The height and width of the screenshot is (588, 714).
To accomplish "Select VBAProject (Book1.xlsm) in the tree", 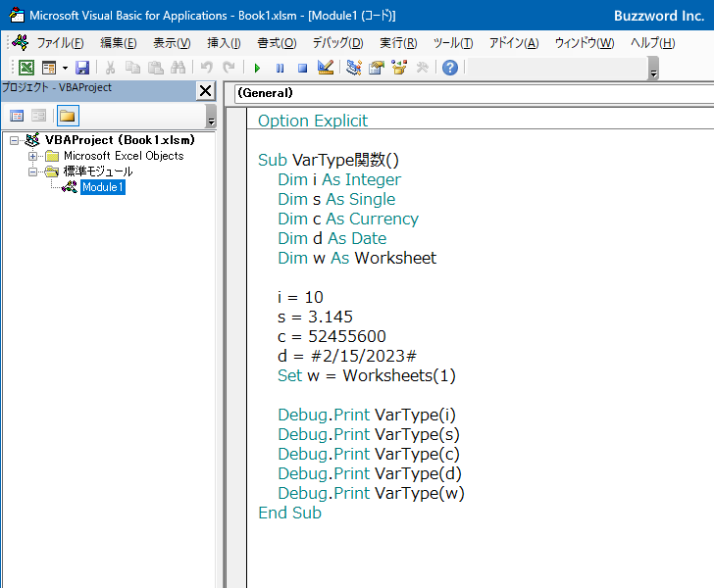I will (x=120, y=140).
